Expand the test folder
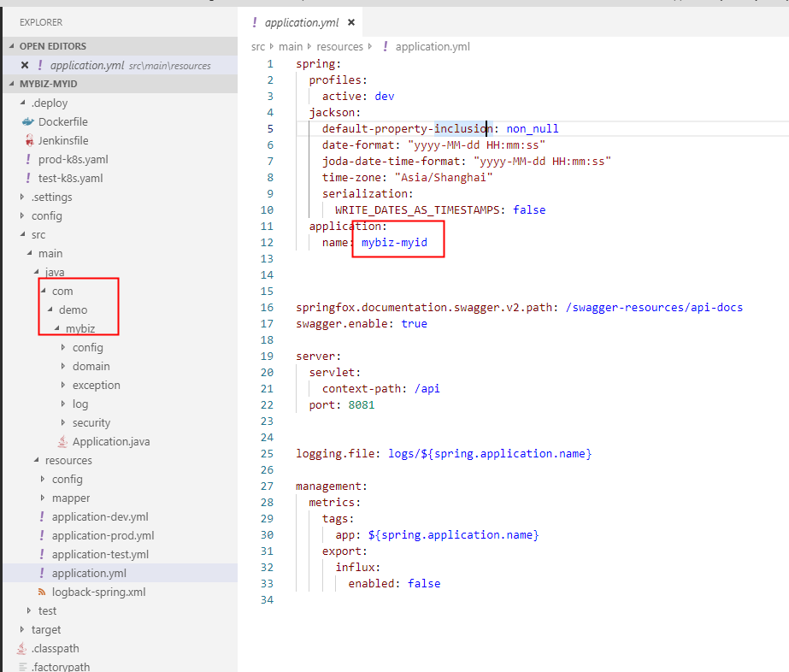Screen dimensions: 789x672 29,610
